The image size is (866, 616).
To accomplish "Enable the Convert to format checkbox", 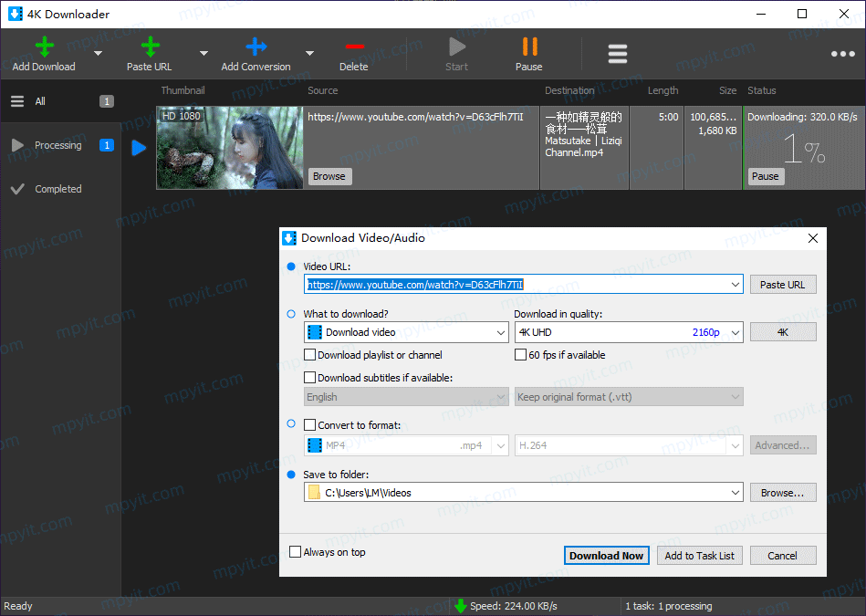I will click(x=310, y=425).
